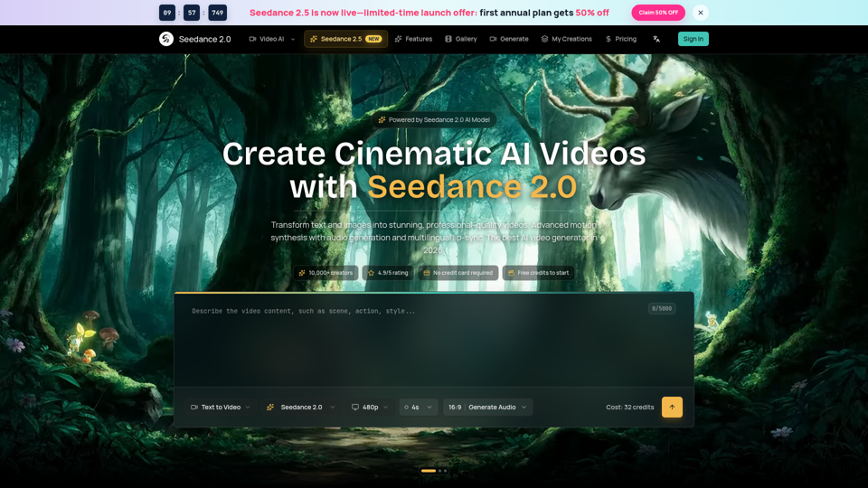This screenshot has width=868, height=488.
Task: Open the Seedance 2.0 model dropdown
Action: point(300,408)
